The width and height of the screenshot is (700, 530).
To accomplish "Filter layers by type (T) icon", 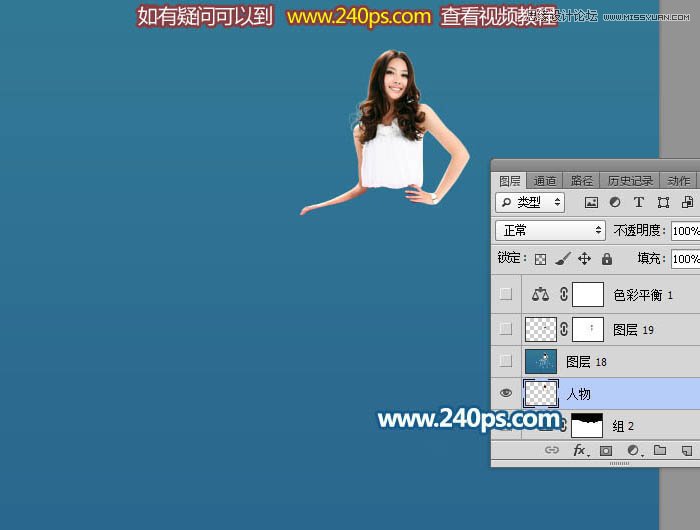I will point(639,202).
